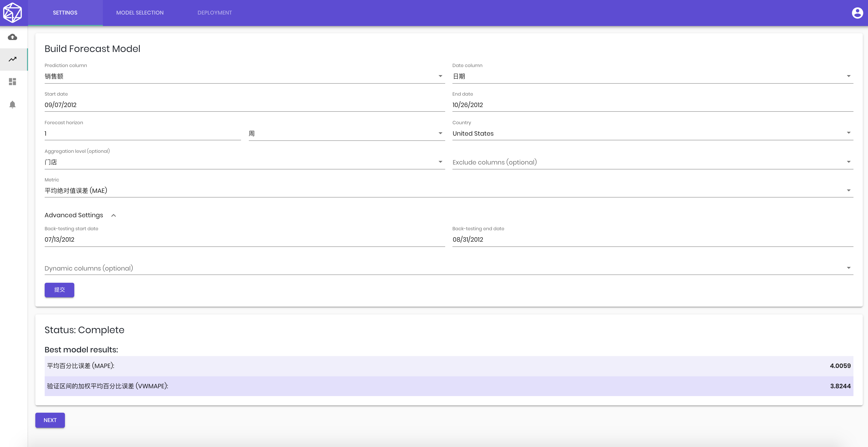Click the Back-testing start date field
The height and width of the screenshot is (447, 868).
[245, 240]
